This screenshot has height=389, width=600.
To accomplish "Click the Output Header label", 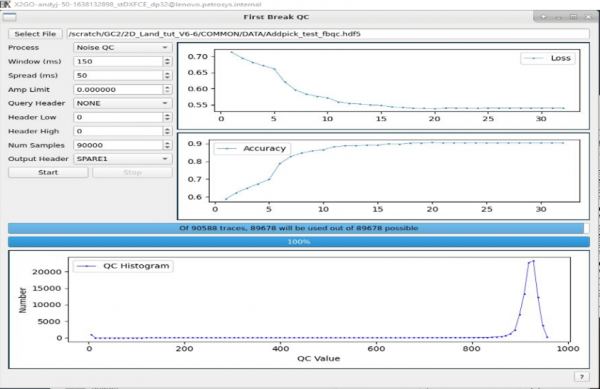I will (38, 159).
